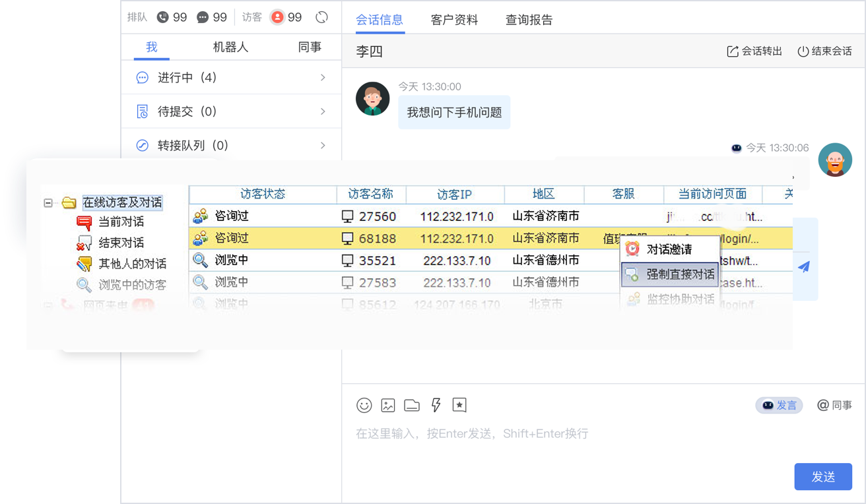This screenshot has height=504, width=866.
Task: Click the red visitor icon
Action: click(x=277, y=17)
